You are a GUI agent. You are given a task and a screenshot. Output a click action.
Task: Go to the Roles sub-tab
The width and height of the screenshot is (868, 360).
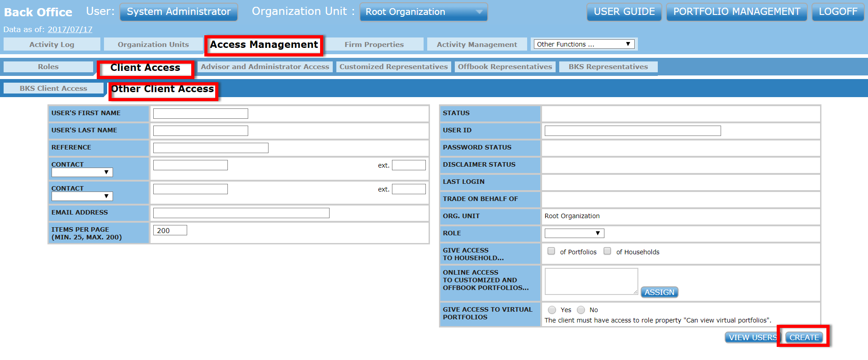click(48, 67)
